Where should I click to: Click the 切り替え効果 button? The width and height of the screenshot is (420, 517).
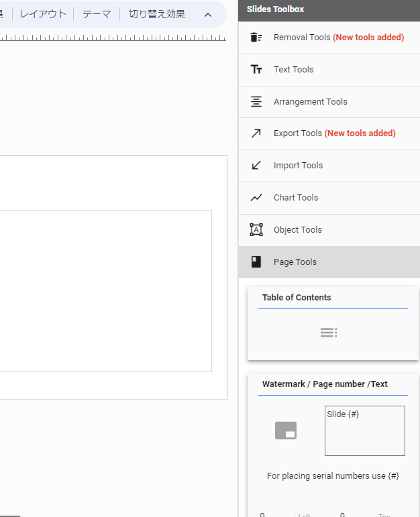click(157, 14)
